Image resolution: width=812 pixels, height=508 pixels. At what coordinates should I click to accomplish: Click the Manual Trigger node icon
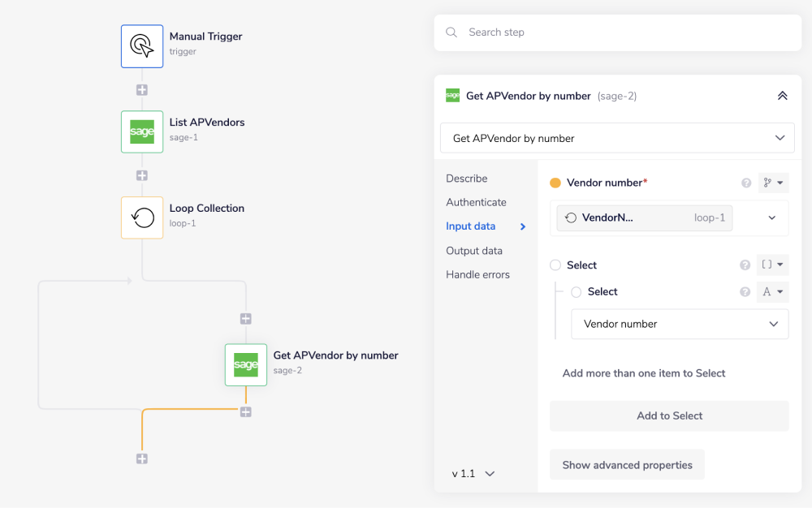click(142, 45)
